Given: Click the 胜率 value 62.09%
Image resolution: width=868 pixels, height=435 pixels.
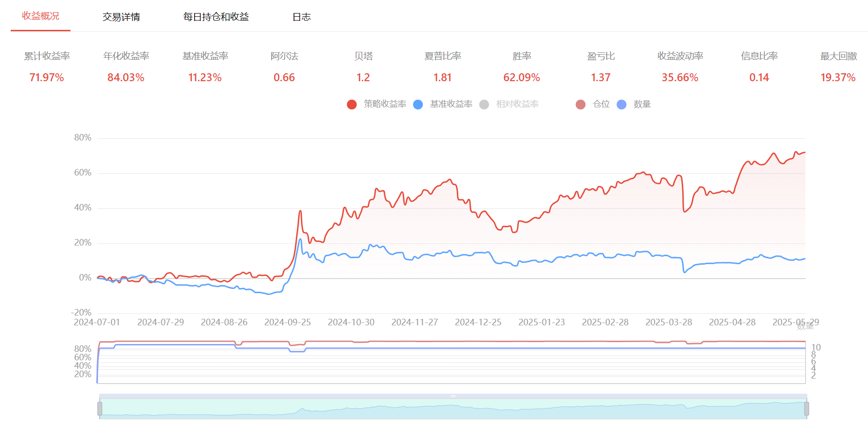Looking at the screenshot, I should point(521,77).
